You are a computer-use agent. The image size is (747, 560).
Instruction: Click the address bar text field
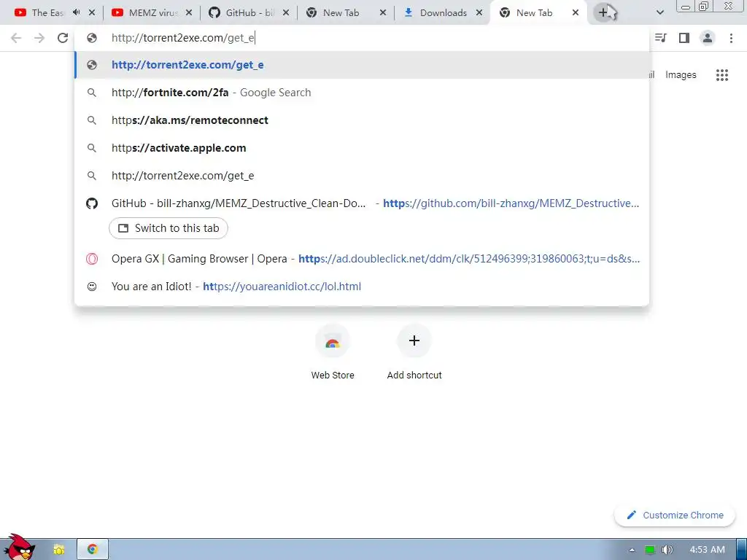pyautogui.click(x=362, y=38)
